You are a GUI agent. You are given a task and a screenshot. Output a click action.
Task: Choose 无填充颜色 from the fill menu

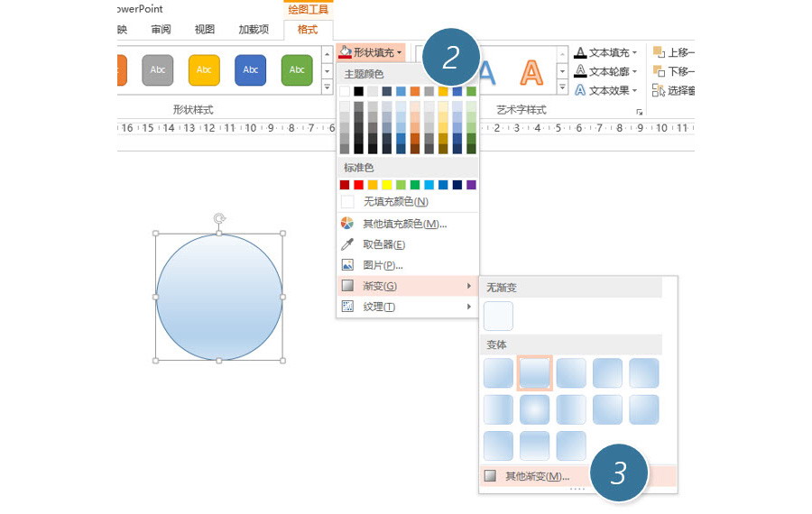(395, 202)
